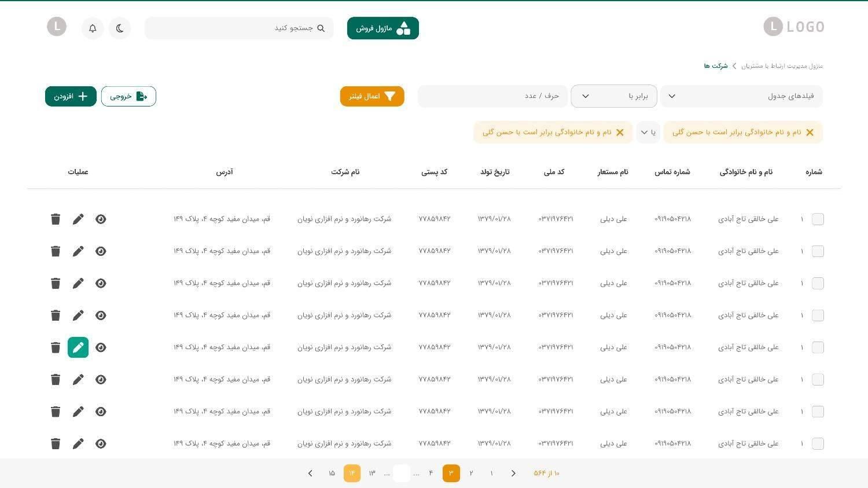The height and width of the screenshot is (488, 868).
Task: Edit the sixth table row with pencil icon
Action: 78,379
